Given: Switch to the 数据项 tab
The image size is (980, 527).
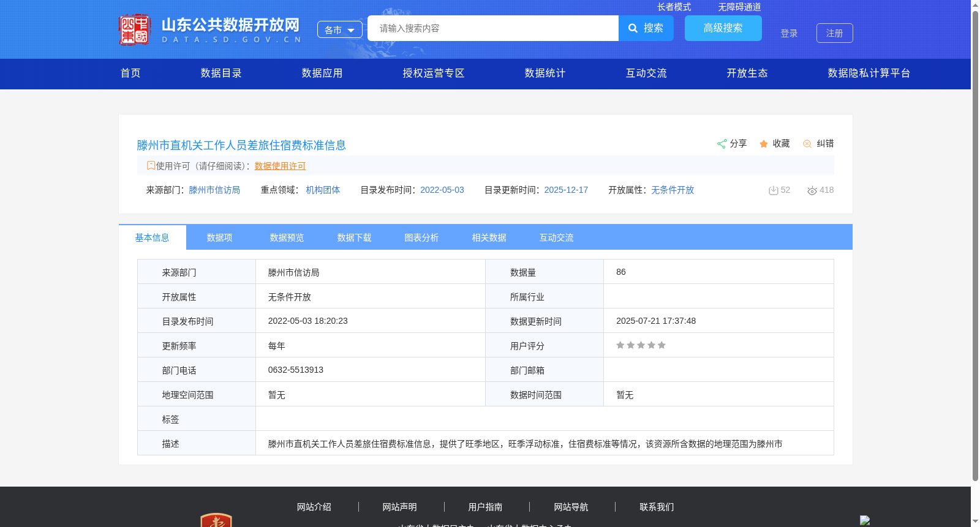Looking at the screenshot, I should [x=220, y=237].
